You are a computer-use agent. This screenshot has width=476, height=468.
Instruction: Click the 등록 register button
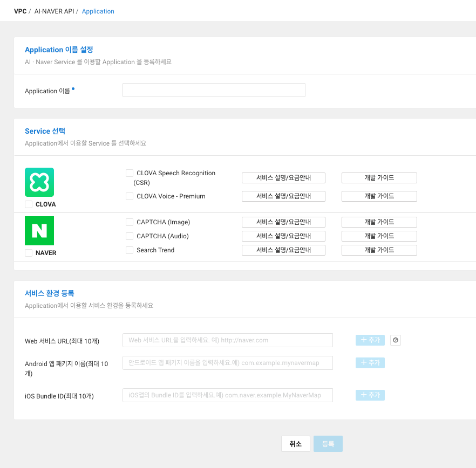point(328,444)
